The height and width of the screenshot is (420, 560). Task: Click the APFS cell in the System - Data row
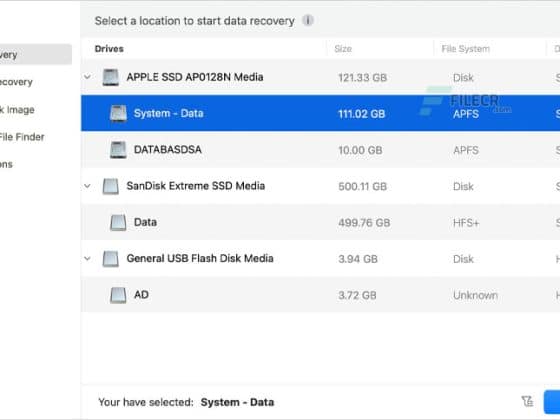pos(466,114)
